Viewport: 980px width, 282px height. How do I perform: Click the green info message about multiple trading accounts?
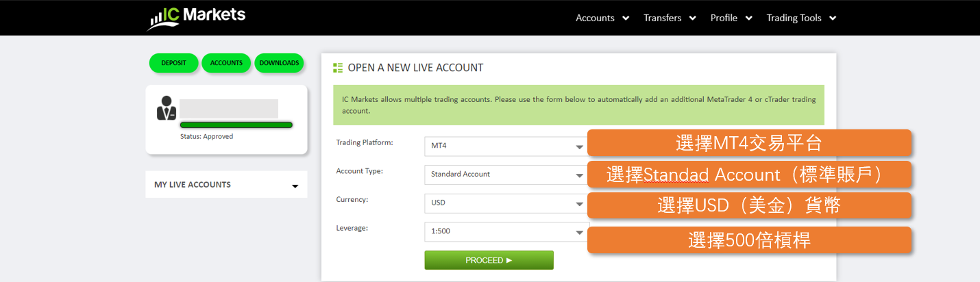[579, 105]
